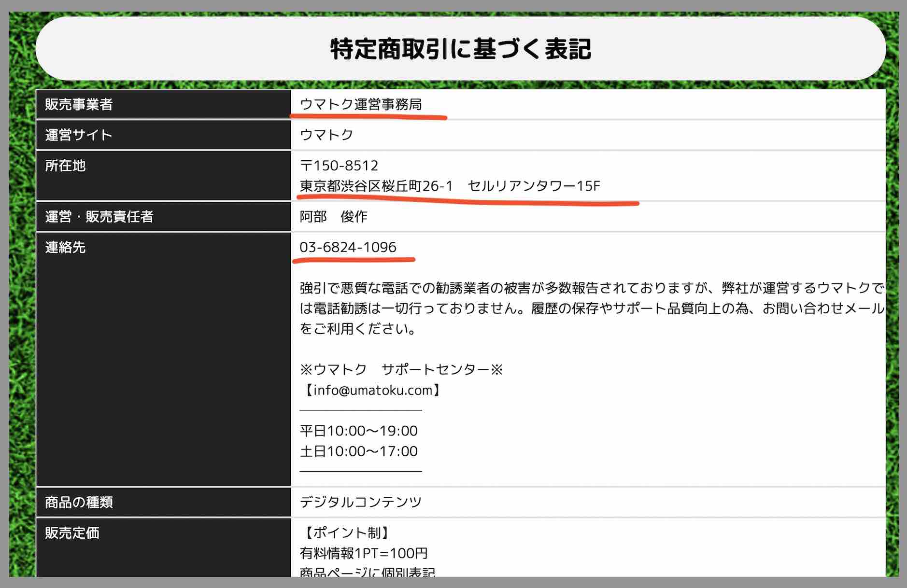Click the responsible person name 阿部 俊作
The width and height of the screenshot is (907, 588).
pyautogui.click(x=334, y=217)
